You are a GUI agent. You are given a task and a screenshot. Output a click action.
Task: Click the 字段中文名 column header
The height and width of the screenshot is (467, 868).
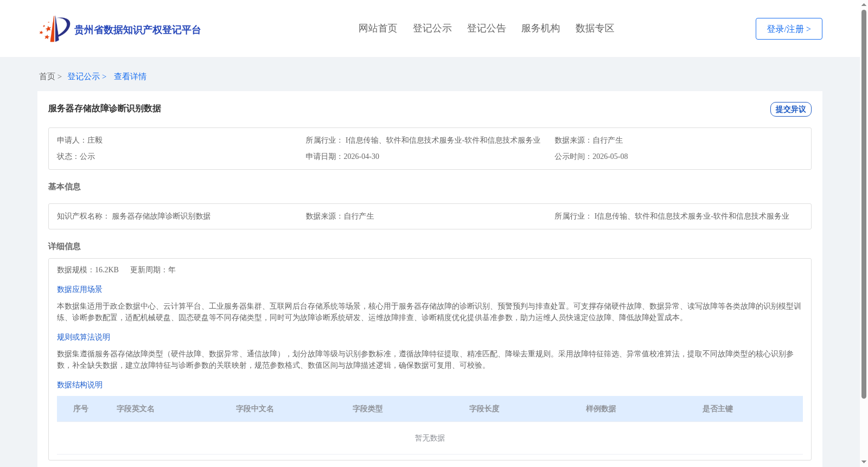(255, 408)
